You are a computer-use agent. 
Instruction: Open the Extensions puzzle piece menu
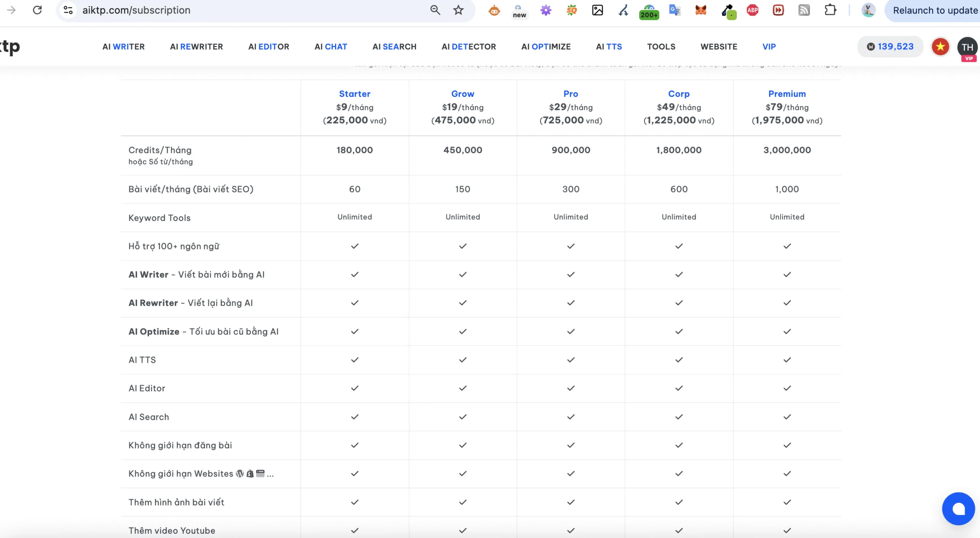830,10
